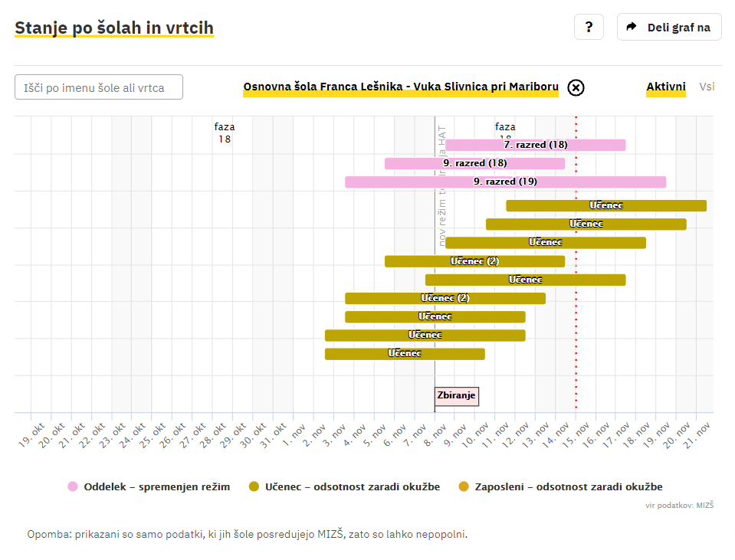The height and width of the screenshot is (560, 735).
Task: Clear the selected school with X icon
Action: pos(576,87)
